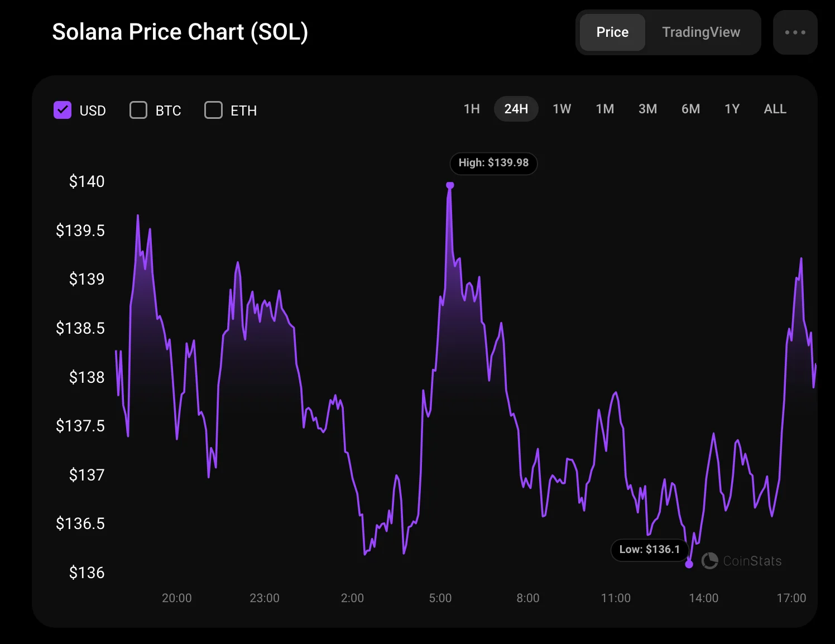Choose the 6M time range
The height and width of the screenshot is (644, 835).
click(690, 109)
